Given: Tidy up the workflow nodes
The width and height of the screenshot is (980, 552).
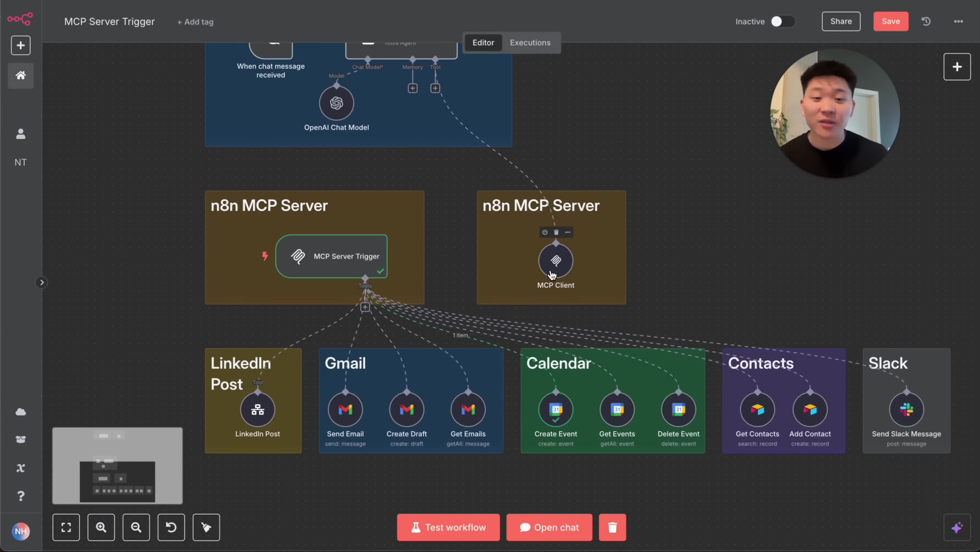Looking at the screenshot, I should tap(206, 527).
